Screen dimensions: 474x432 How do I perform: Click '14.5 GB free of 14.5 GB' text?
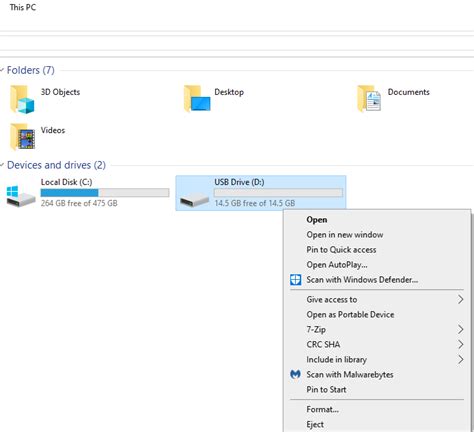pyautogui.click(x=255, y=203)
